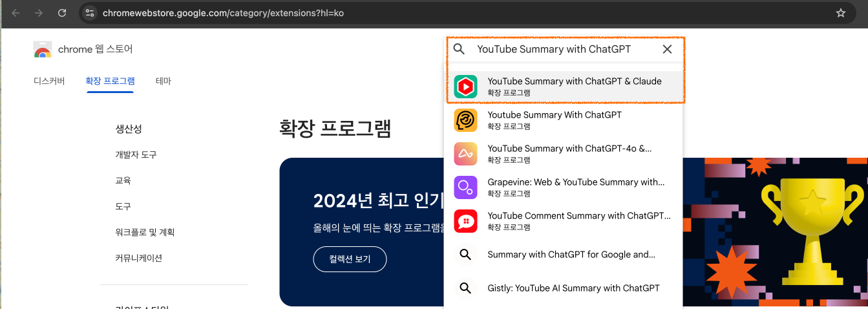Go forward in browser history

coord(39,13)
